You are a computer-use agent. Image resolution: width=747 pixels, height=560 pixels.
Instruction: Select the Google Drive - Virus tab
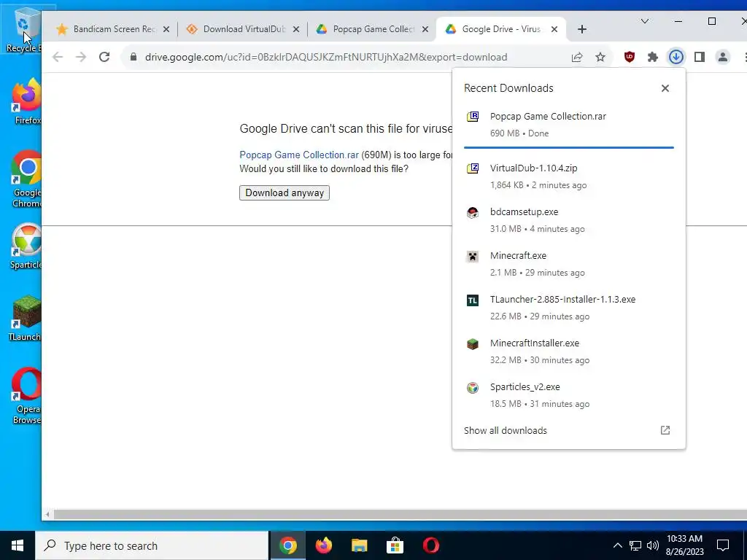(x=500, y=29)
